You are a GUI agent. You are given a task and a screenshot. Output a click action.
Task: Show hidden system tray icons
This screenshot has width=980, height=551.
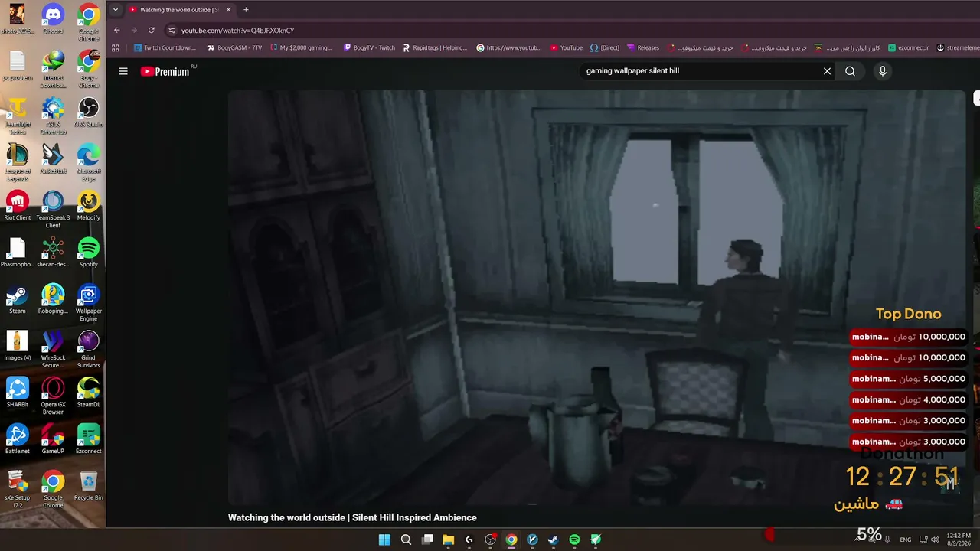click(x=856, y=540)
